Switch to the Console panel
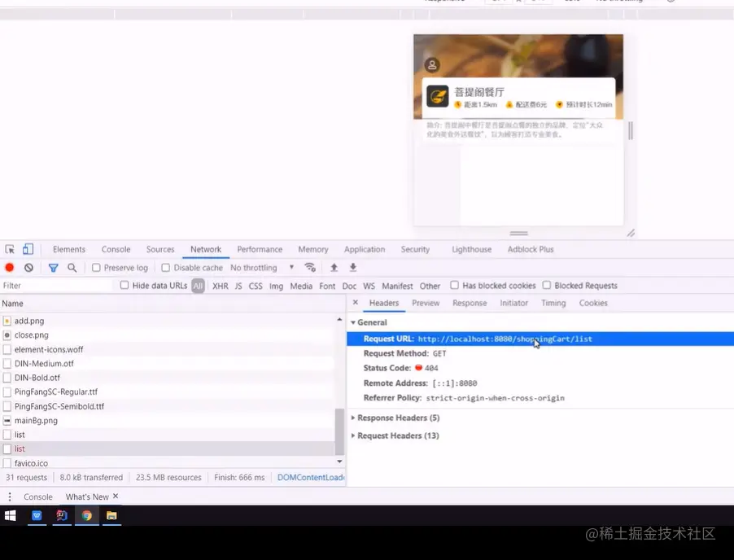This screenshot has width=734, height=560. click(116, 250)
